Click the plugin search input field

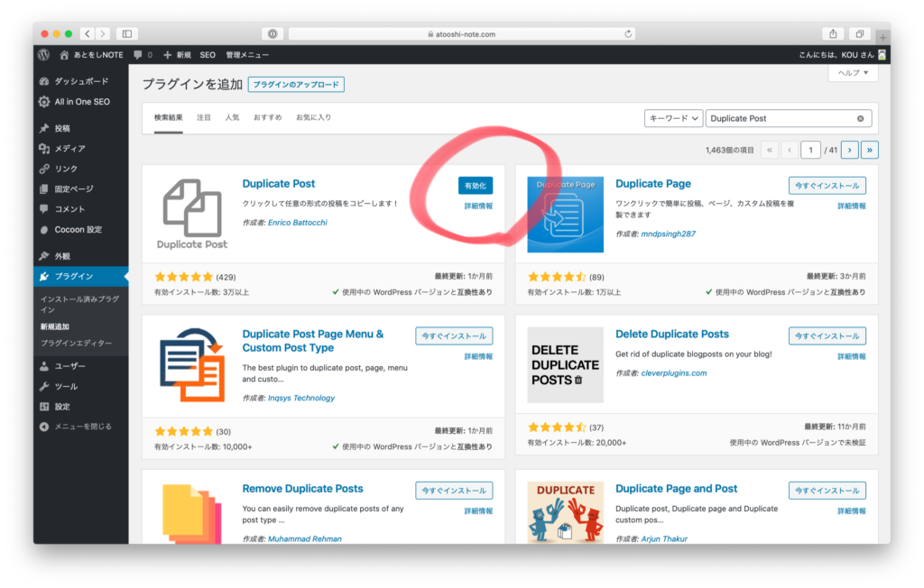pyautogui.click(x=781, y=118)
